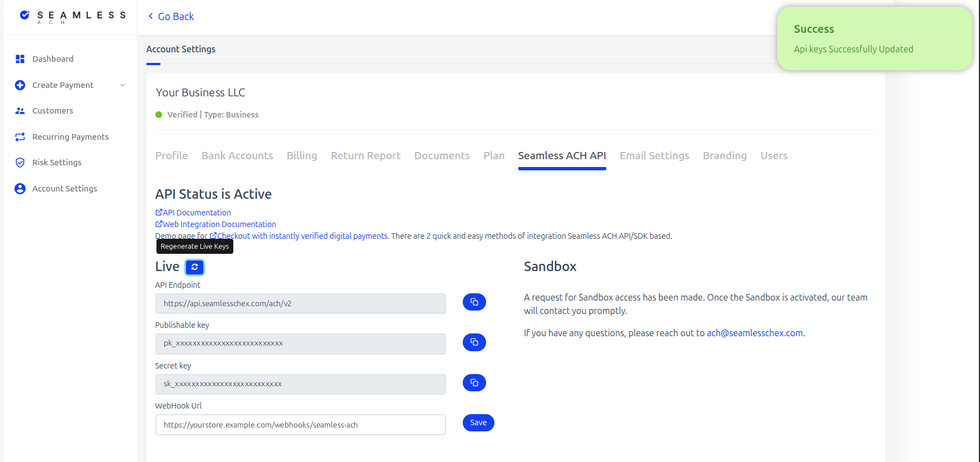
Task: Open Customers from the sidebar
Action: point(53,111)
